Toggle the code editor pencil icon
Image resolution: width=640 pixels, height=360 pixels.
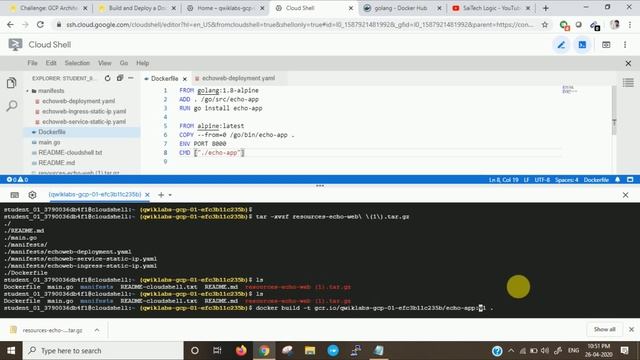click(x=561, y=45)
